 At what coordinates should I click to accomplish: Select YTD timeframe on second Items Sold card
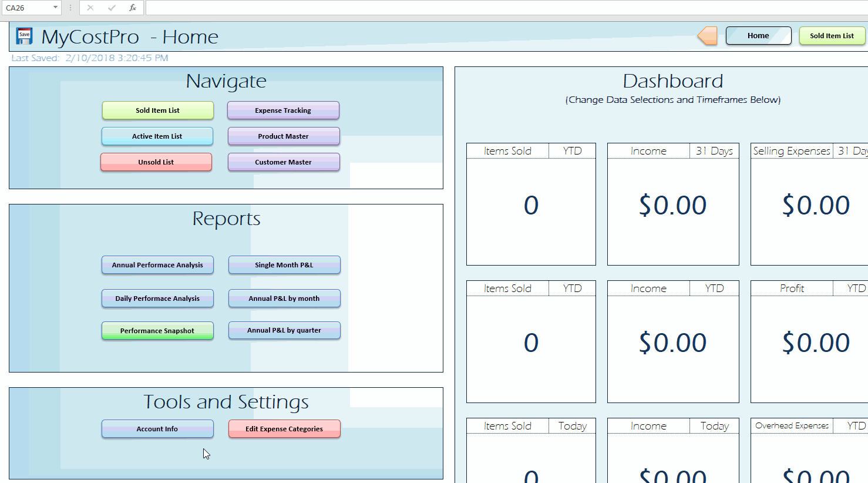click(x=572, y=289)
